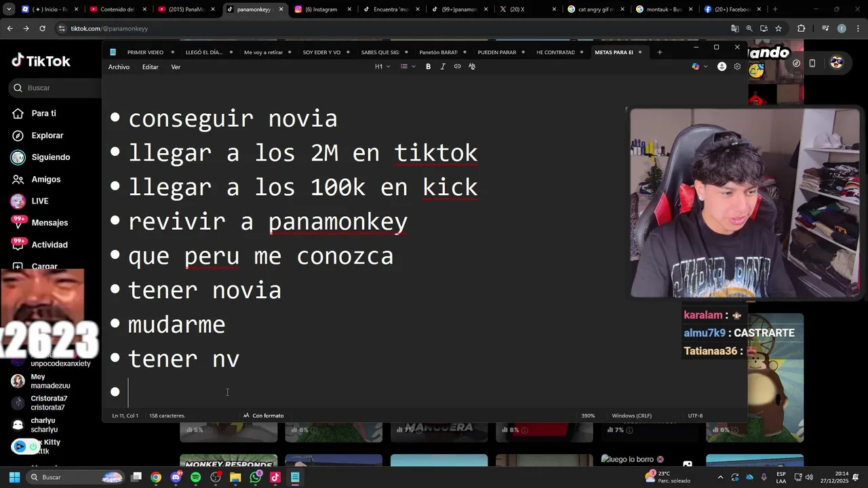
Task: Open the Editar menu
Action: (x=150, y=67)
